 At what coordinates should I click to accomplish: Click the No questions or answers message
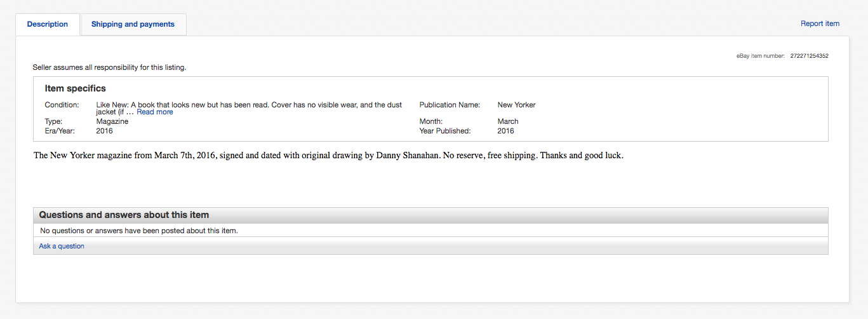click(x=138, y=231)
